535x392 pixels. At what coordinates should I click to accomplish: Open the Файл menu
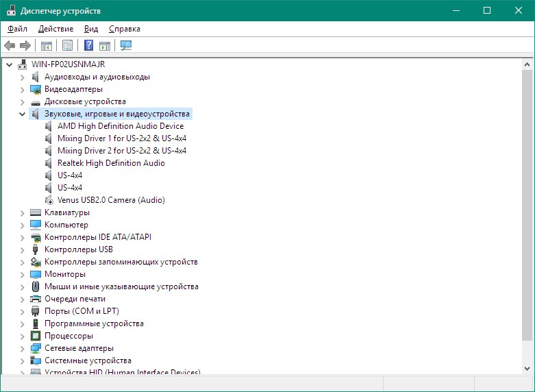17,29
